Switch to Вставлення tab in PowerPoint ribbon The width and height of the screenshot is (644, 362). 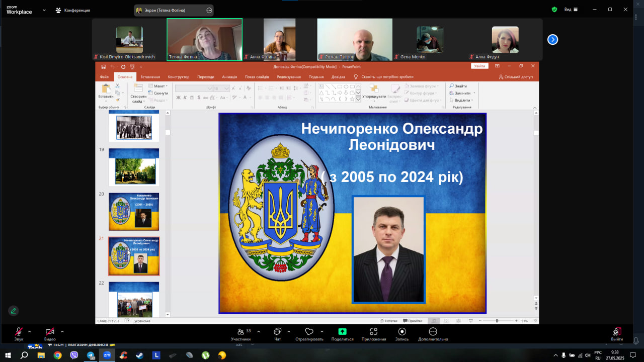click(150, 77)
